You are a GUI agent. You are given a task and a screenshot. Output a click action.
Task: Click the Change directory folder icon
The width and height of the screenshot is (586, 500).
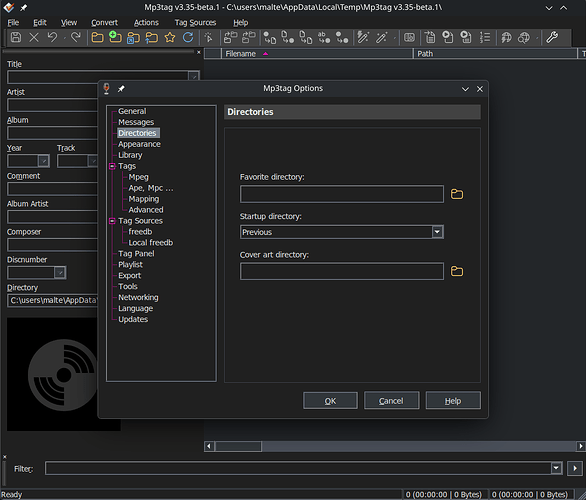pos(97,37)
